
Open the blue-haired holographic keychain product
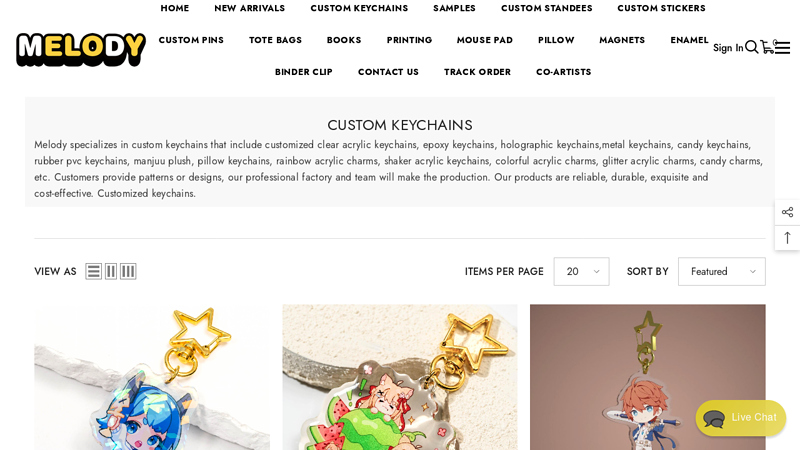(152, 378)
